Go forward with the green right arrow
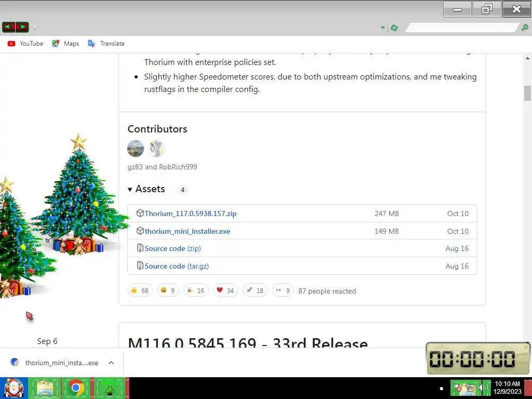 click(22, 27)
